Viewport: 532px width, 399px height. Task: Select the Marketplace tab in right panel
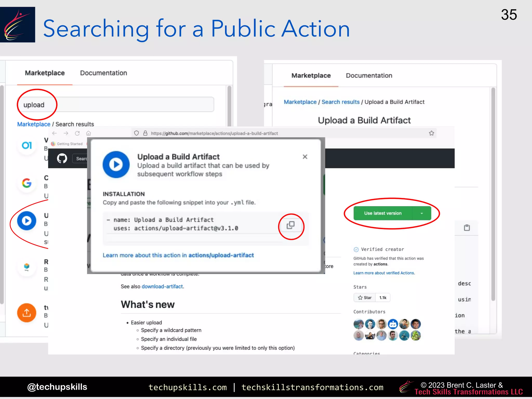[x=311, y=76]
